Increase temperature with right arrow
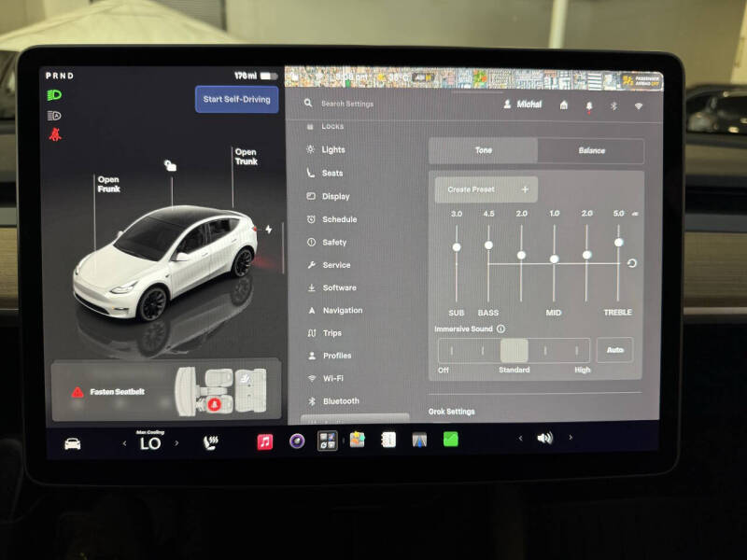The width and height of the screenshot is (747, 560). [176, 442]
